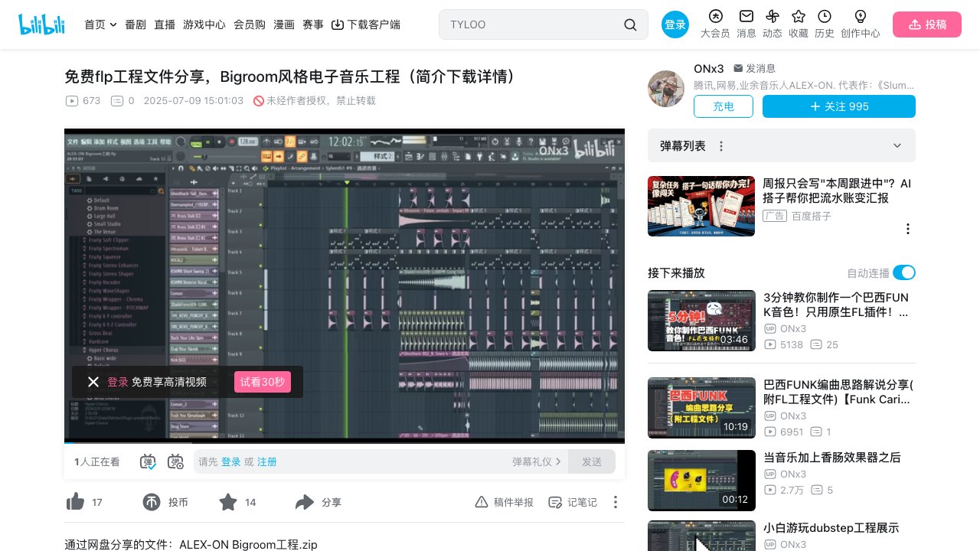Open the 漫画 menu item
The width and height of the screenshot is (980, 551).
(284, 24)
